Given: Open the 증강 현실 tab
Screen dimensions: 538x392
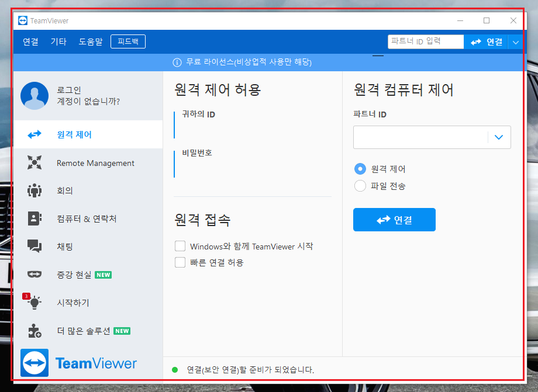Looking at the screenshot, I should point(88,275).
